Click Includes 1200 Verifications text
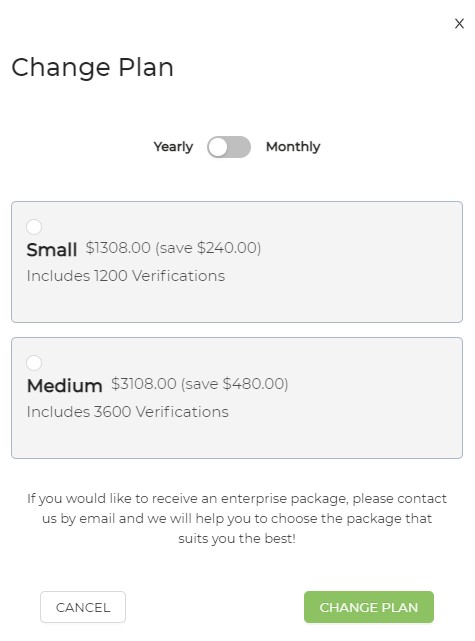475x641 pixels. point(126,276)
